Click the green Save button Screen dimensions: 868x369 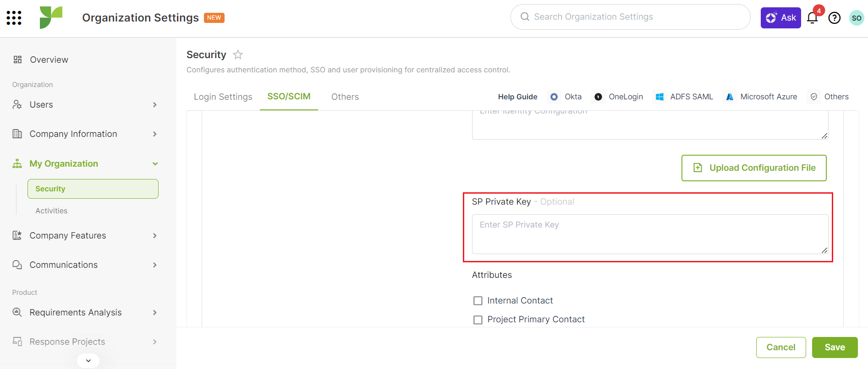click(835, 347)
